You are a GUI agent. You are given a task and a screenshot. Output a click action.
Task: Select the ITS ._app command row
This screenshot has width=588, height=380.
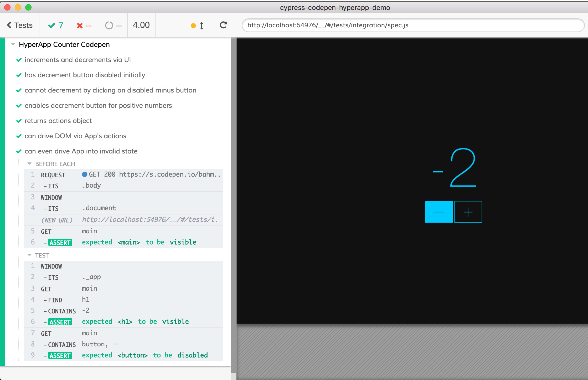coord(123,277)
